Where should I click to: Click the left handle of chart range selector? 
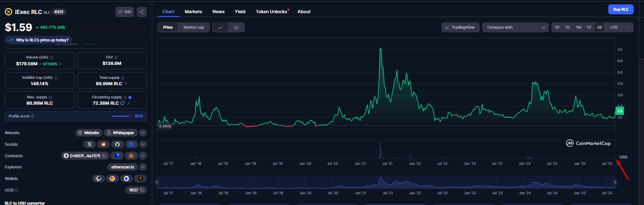[157, 182]
